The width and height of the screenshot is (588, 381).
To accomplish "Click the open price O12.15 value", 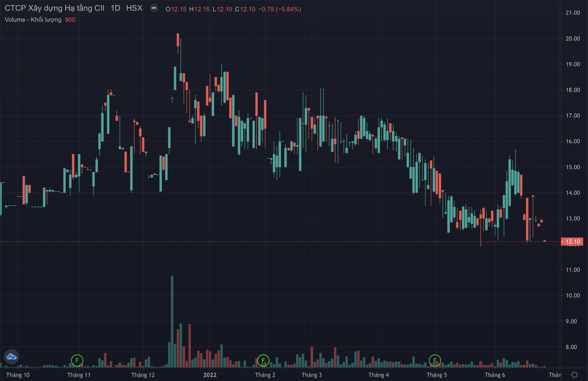I will pyautogui.click(x=176, y=9).
